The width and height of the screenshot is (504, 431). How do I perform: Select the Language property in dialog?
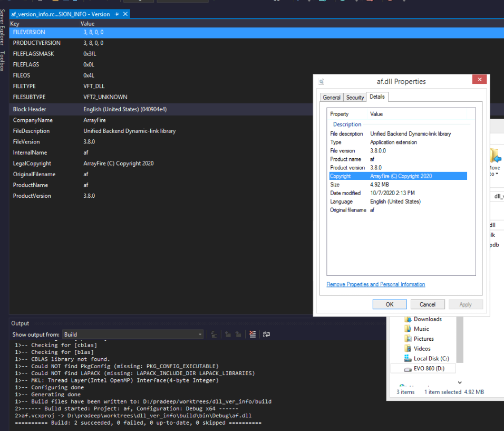pos(398,202)
